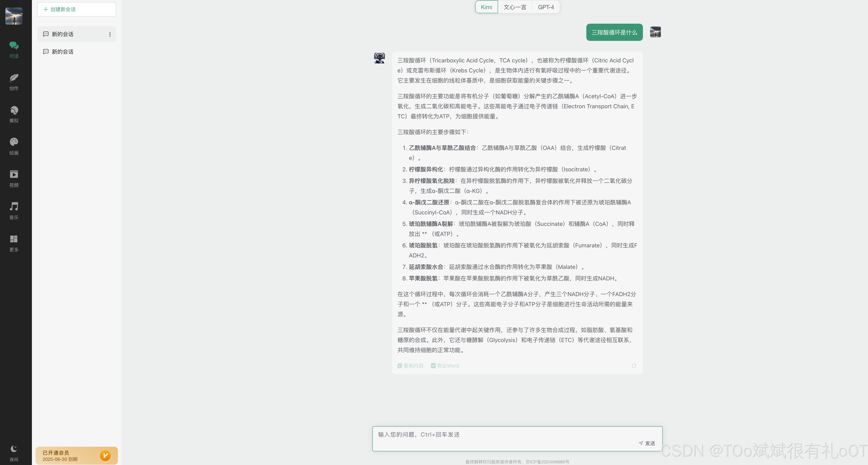Screen dimensions: 868x465
Task: Open the 绘画 palette icon
Action: (14, 146)
